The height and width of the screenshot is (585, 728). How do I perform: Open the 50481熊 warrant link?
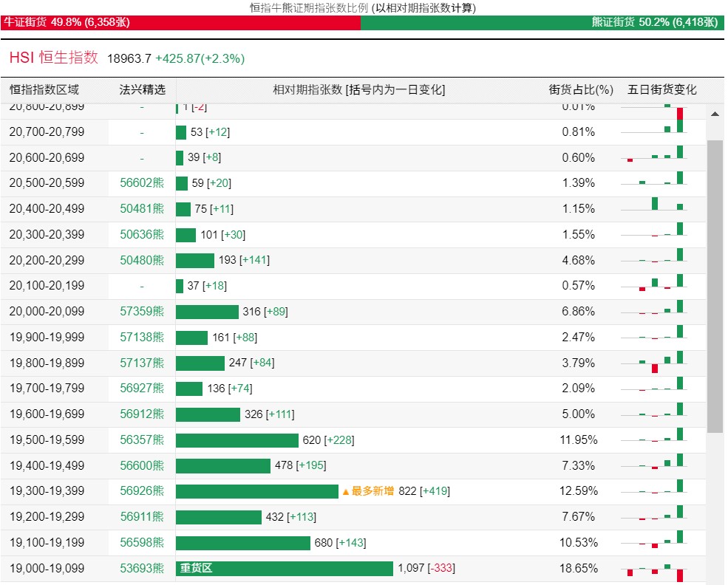pyautogui.click(x=142, y=209)
